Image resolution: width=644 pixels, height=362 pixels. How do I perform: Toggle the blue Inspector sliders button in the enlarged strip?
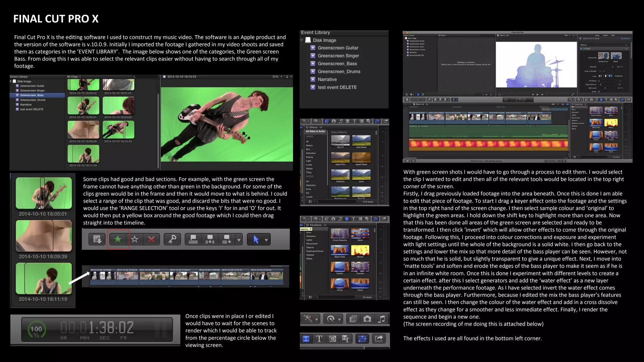362,338
